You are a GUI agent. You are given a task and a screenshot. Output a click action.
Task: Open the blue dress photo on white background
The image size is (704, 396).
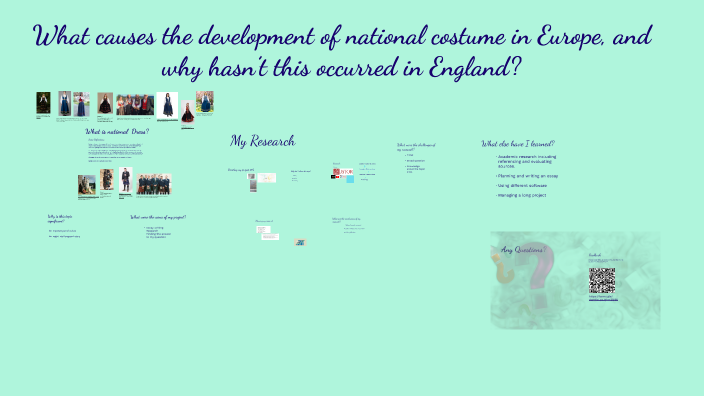pos(167,105)
